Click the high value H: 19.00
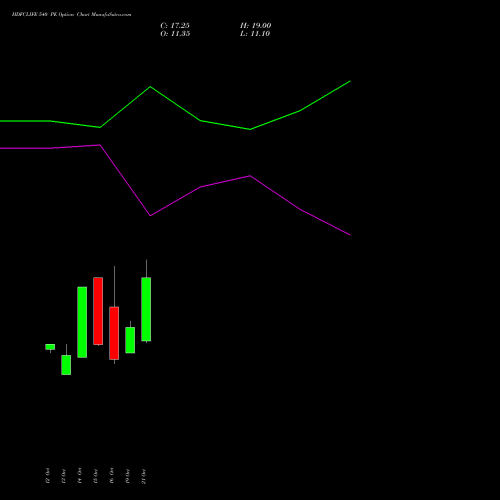Screen dimensions: 500x500 256,25
